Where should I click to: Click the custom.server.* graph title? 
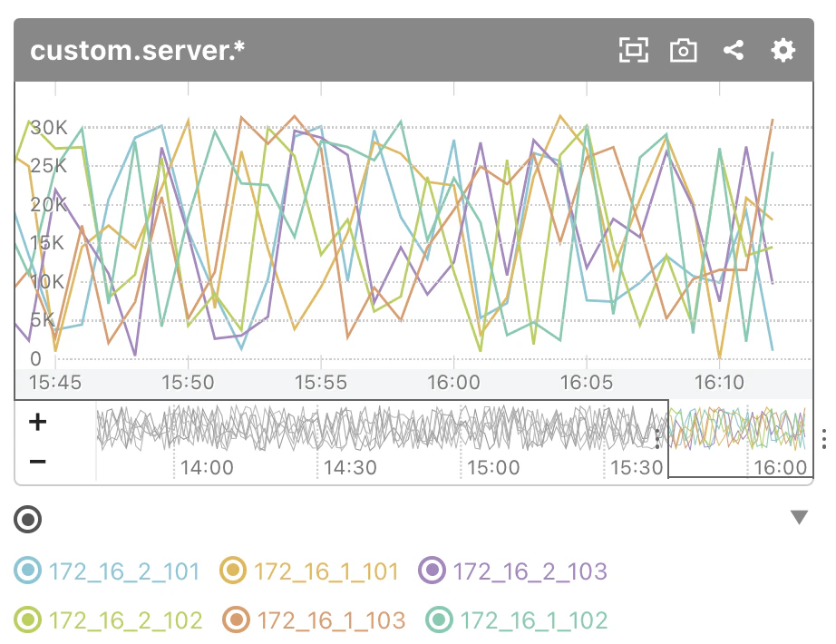pyautogui.click(x=137, y=51)
